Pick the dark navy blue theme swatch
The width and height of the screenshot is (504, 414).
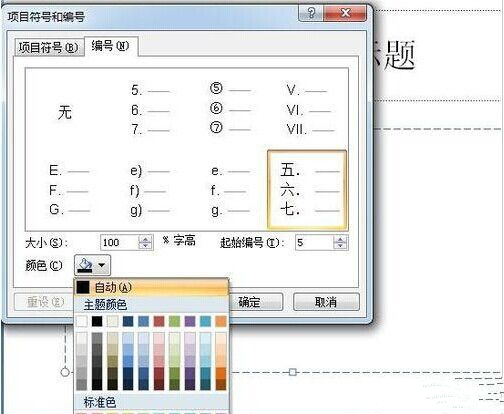click(x=128, y=321)
